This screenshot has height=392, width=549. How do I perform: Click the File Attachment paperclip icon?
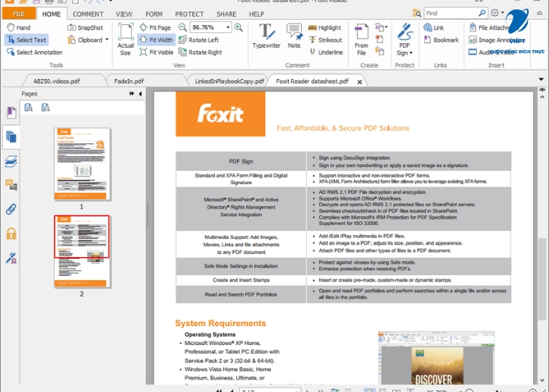(473, 27)
